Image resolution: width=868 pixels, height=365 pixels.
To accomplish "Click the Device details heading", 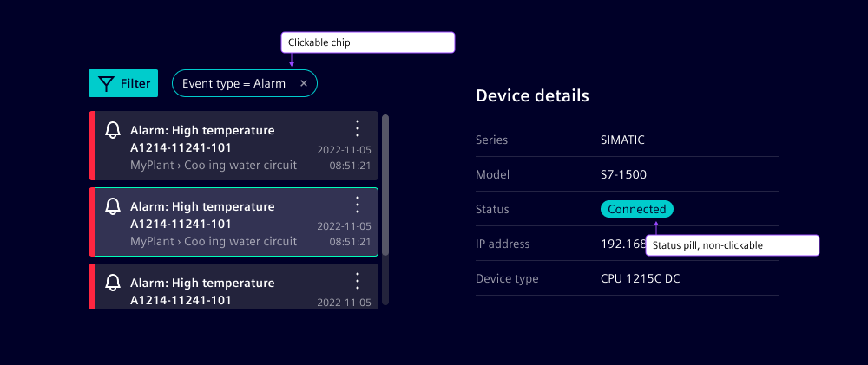I will pos(532,95).
